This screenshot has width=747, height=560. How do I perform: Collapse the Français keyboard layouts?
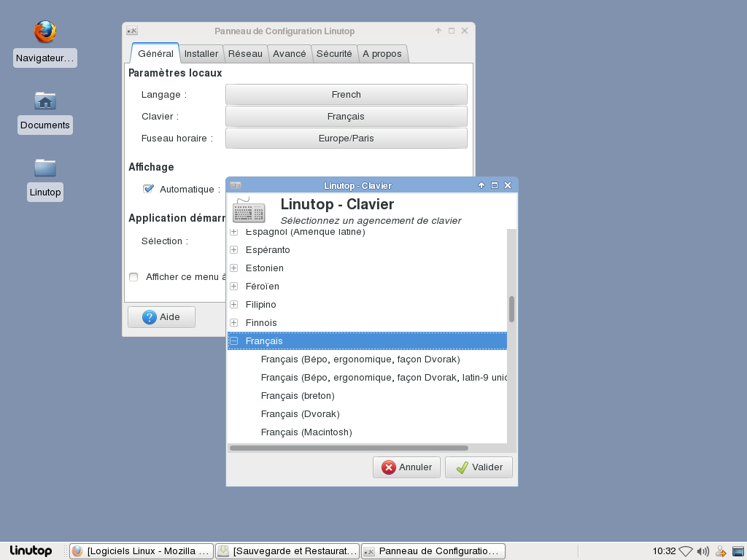(234, 341)
